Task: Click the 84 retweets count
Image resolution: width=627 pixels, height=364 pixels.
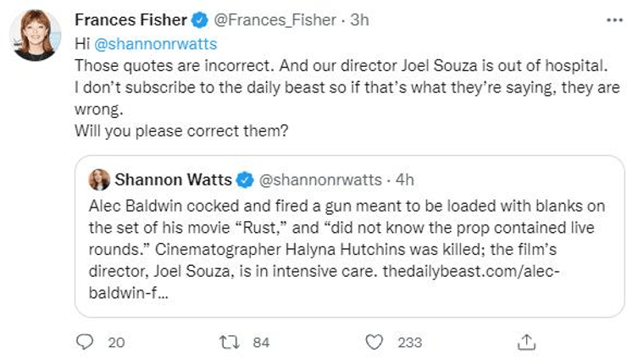Action: point(261,342)
